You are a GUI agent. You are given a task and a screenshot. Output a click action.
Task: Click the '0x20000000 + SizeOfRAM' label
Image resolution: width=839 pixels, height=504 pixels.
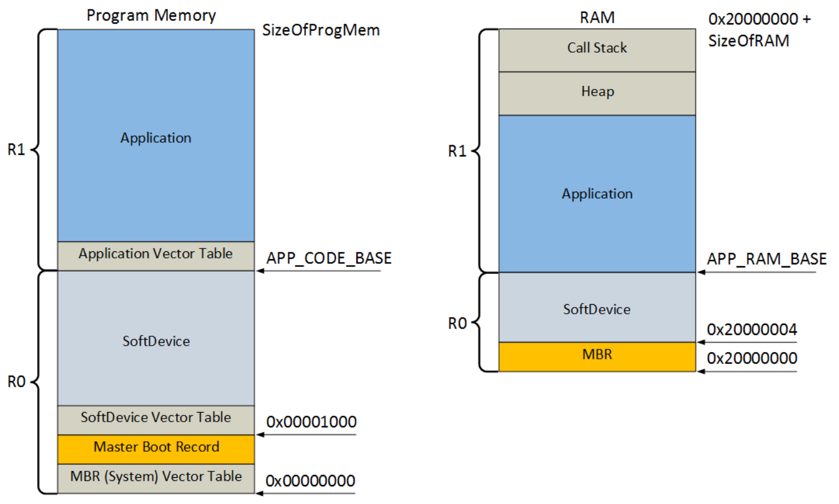[x=760, y=30]
